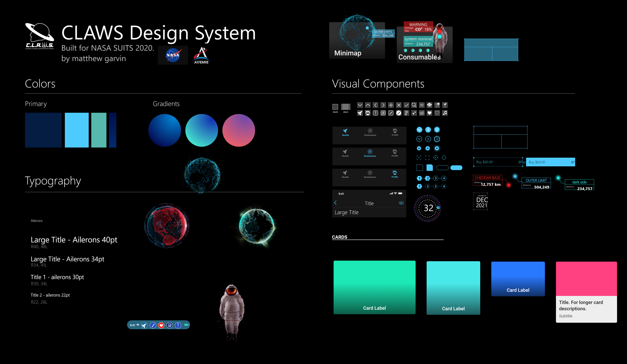Toggle the outlined heart favorite icon
627x364 pixels.
tap(437, 113)
